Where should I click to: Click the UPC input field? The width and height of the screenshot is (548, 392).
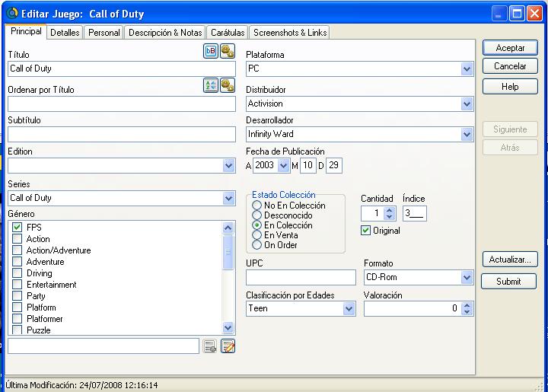(301, 278)
